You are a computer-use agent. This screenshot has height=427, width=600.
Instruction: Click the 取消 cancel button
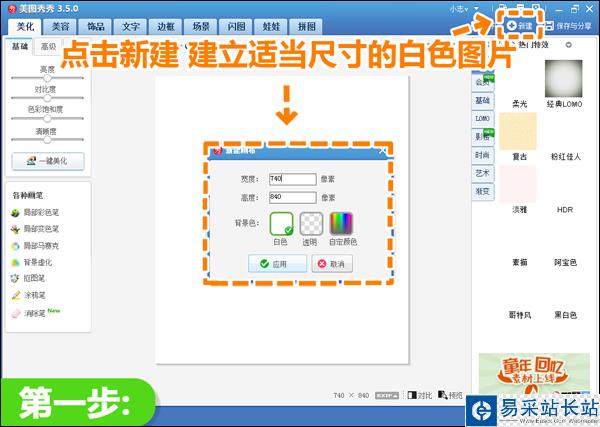coord(332,264)
